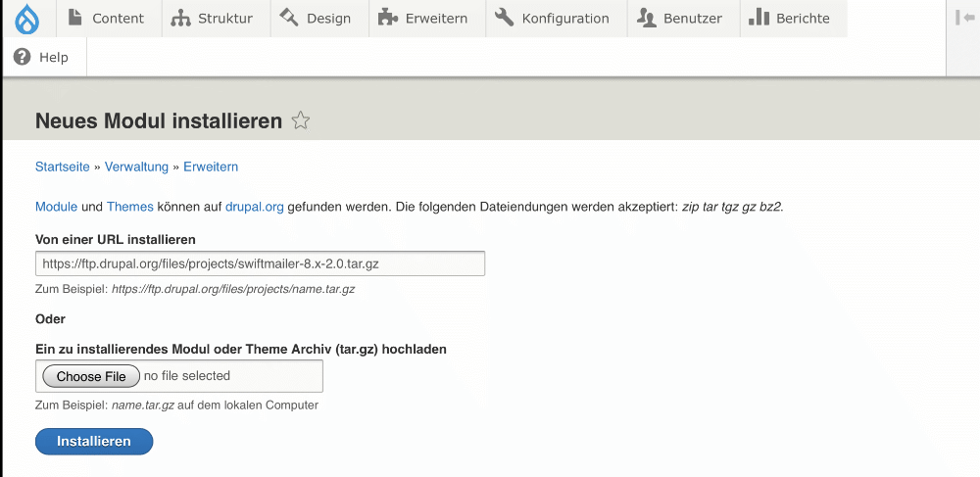Open the Module link
980x477 pixels.
click(56, 207)
